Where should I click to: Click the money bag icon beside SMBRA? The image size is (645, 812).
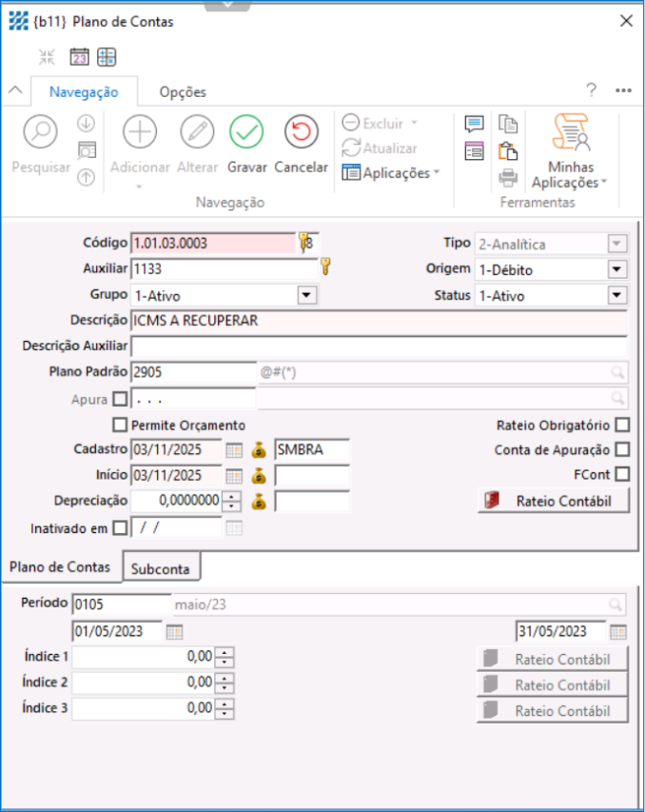(258, 449)
